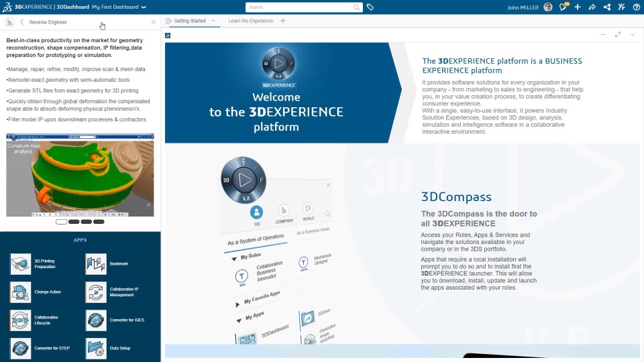Open the 3D Printing Preparation app
The height and width of the screenshot is (362, 644).
[x=20, y=264]
